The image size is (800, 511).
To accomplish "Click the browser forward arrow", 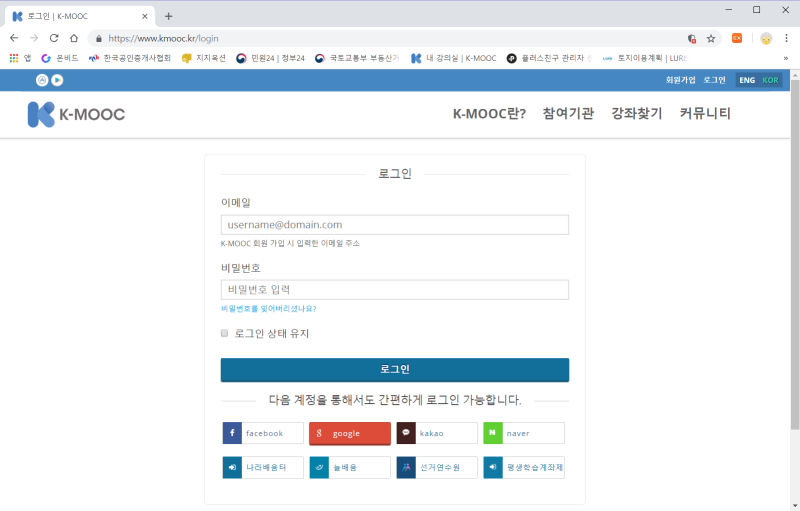I will (34, 38).
